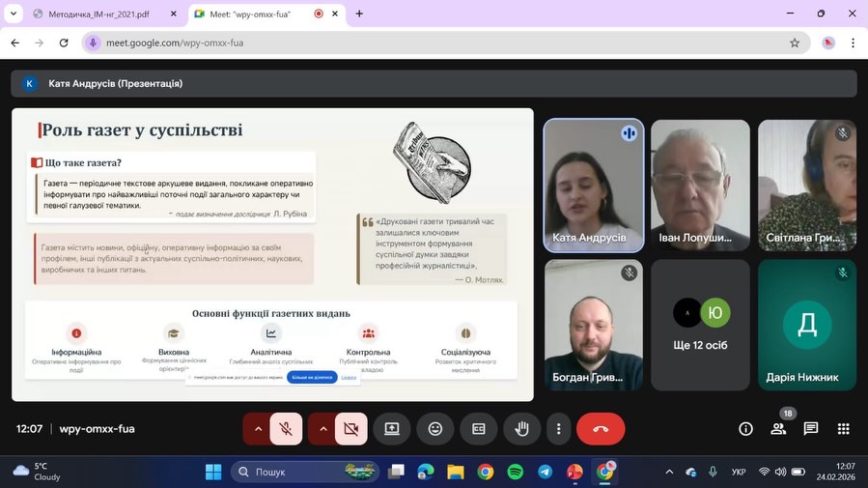Open the activities grid icon
The height and width of the screenshot is (488, 868).
[843, 429]
